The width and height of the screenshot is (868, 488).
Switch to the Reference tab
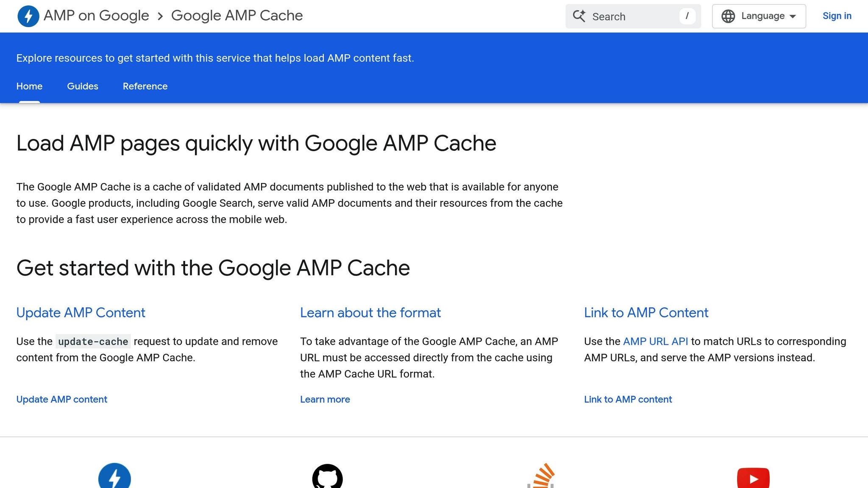pos(145,86)
